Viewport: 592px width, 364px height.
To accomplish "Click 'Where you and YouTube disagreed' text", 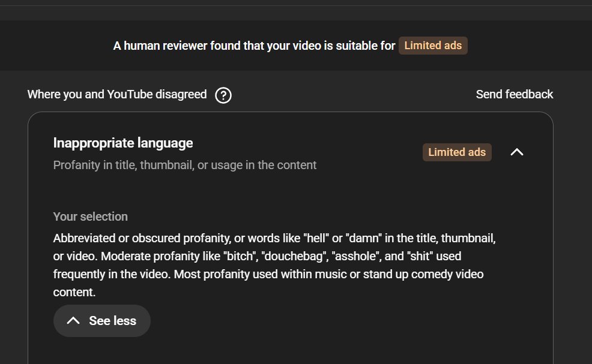I will [117, 94].
